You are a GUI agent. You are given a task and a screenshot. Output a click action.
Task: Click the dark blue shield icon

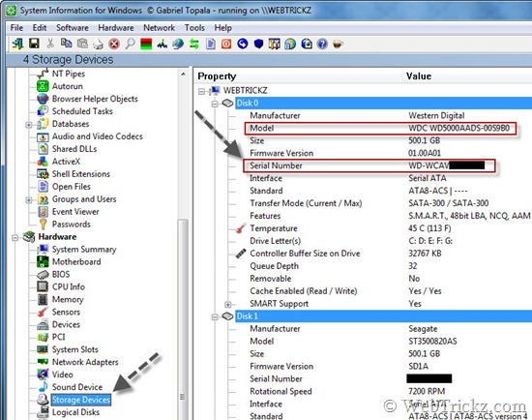[x=258, y=44]
